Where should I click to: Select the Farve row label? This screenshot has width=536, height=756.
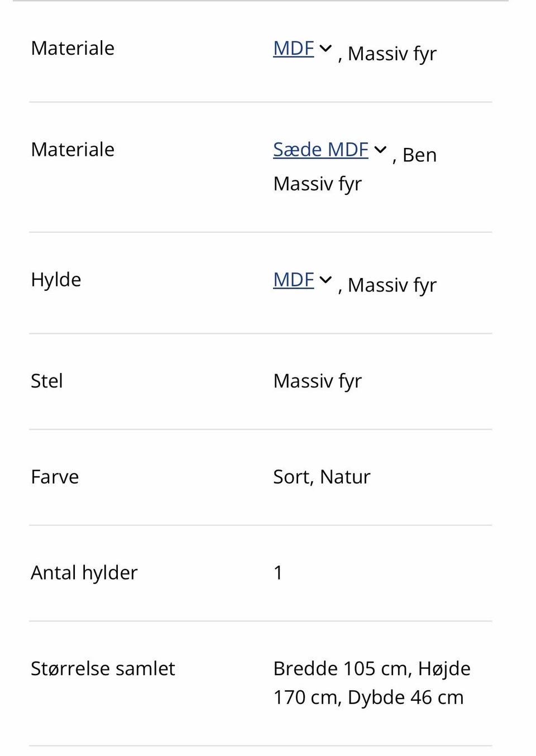(55, 477)
